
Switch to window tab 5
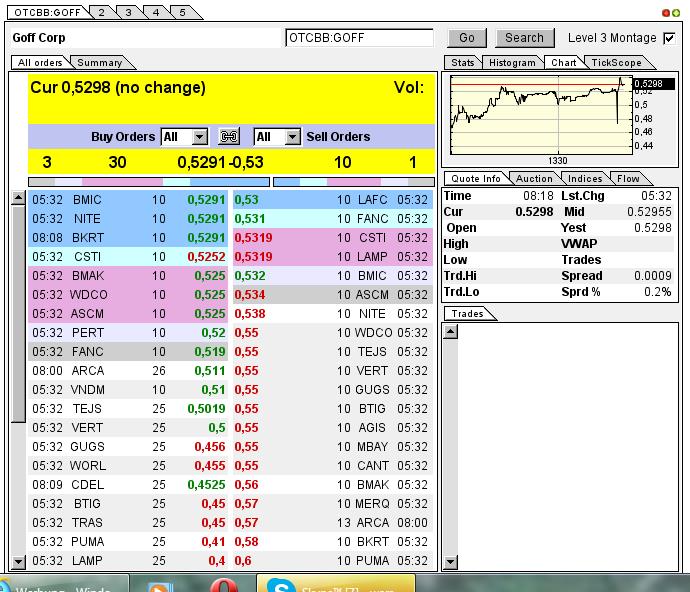[x=183, y=12]
